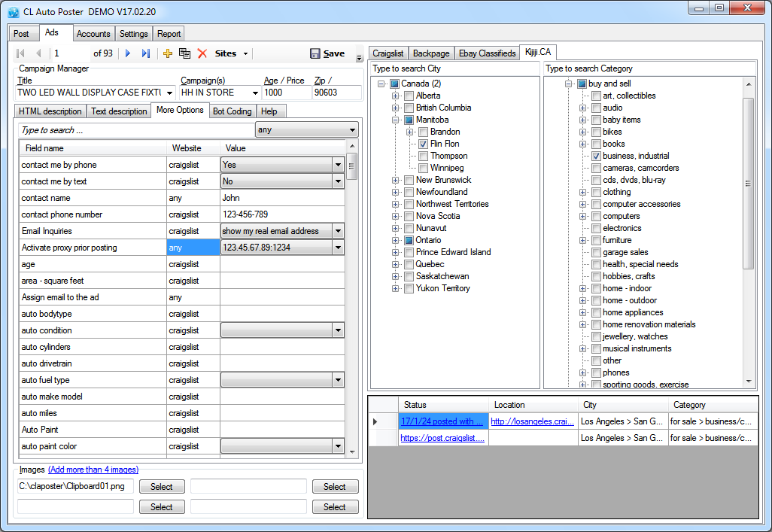This screenshot has height=532, width=772.
Task: Click the category tree vertical scrollbar
Action: (749, 184)
